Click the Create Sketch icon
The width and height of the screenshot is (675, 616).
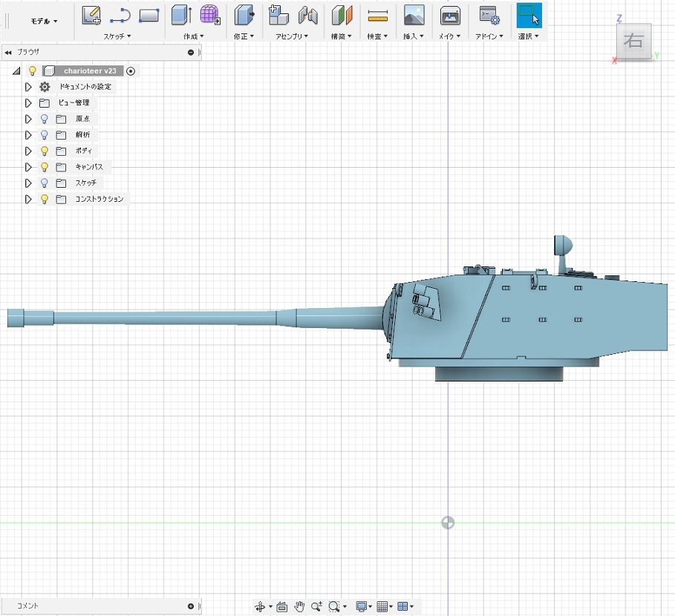(91, 15)
